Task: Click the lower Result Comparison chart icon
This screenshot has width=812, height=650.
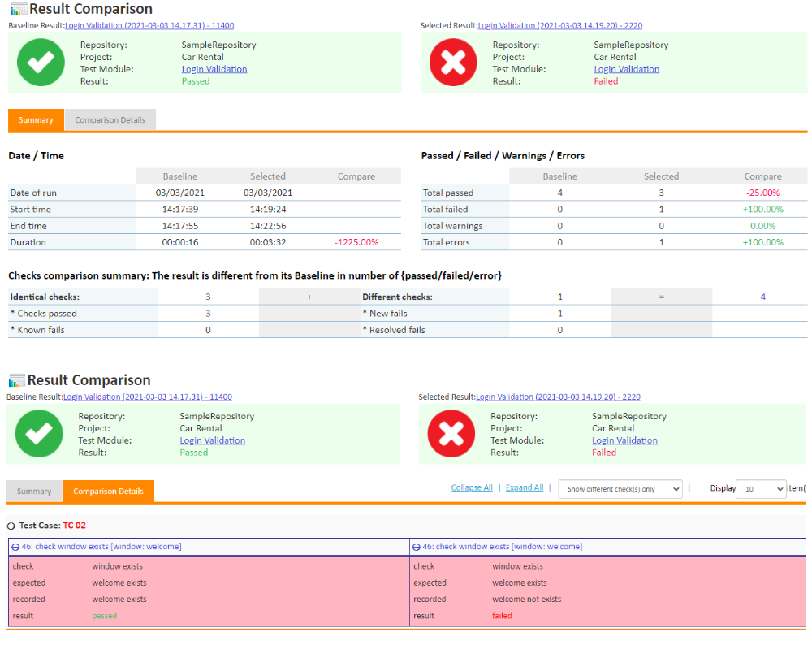Action: [x=16, y=380]
